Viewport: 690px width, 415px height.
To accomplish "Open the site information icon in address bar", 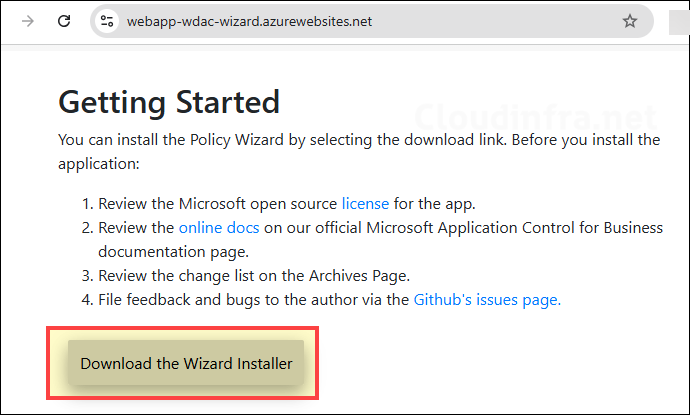I will coord(108,21).
